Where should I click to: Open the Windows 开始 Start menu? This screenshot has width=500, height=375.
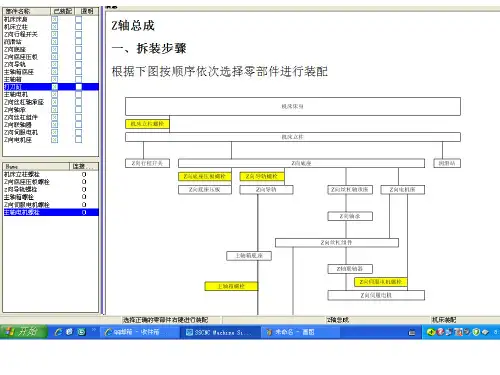[x=23, y=332]
